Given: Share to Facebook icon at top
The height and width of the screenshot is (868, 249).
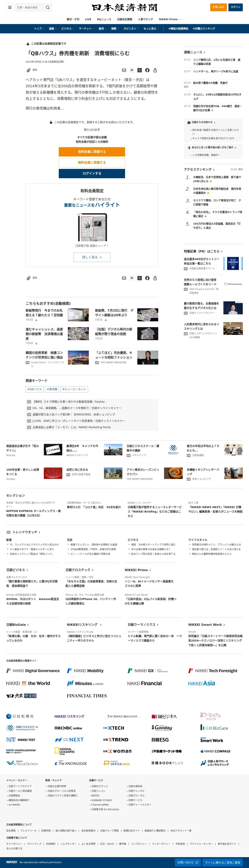Looking at the screenshot, I should [147, 70].
